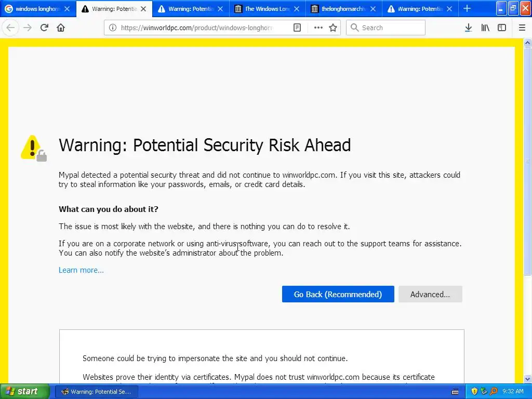
Task: Open the hamburger application menu
Action: [x=522, y=28]
